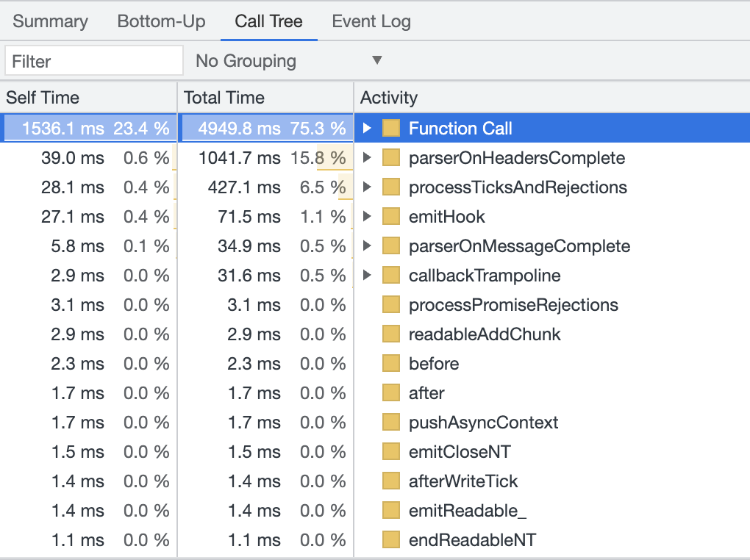The width and height of the screenshot is (750, 560).
Task: Click the yellow square beside processPromiseRejections
Action: click(x=391, y=305)
